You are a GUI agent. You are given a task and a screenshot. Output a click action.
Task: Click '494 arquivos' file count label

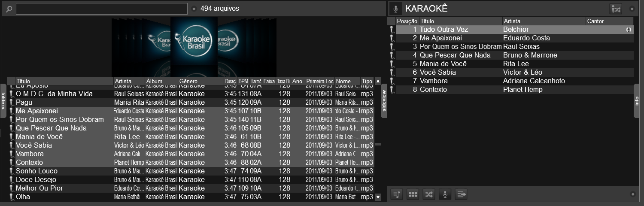click(220, 9)
